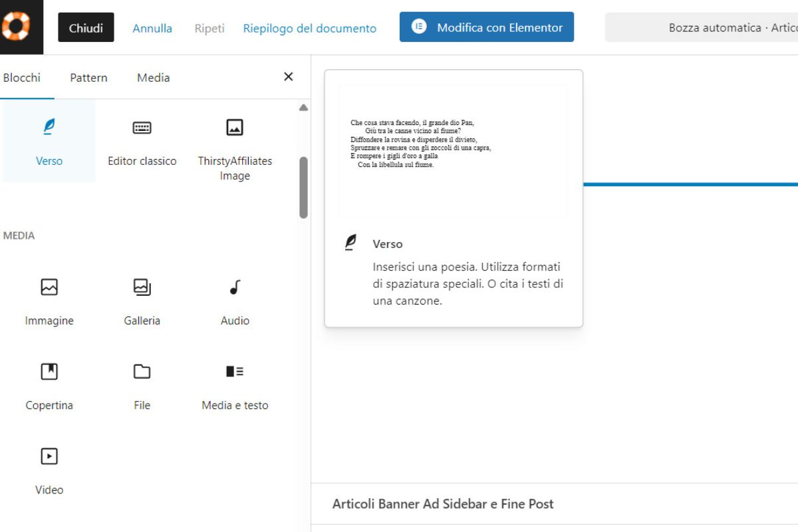
Task: Click the Modifica con Elementor button
Action: pos(486,27)
